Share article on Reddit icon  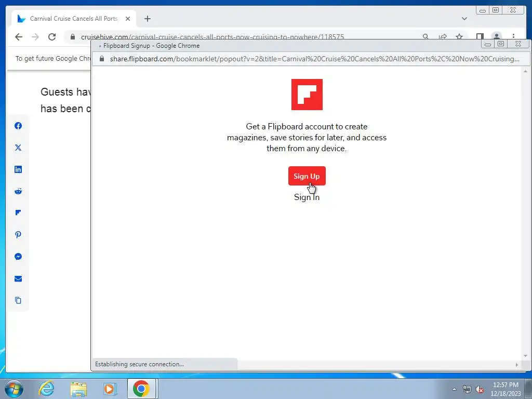point(18,191)
